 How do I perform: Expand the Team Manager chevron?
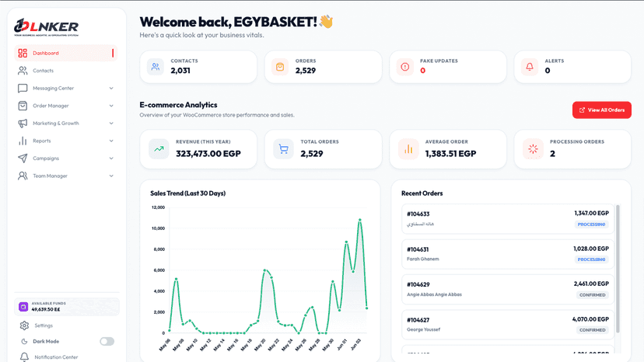(x=111, y=176)
